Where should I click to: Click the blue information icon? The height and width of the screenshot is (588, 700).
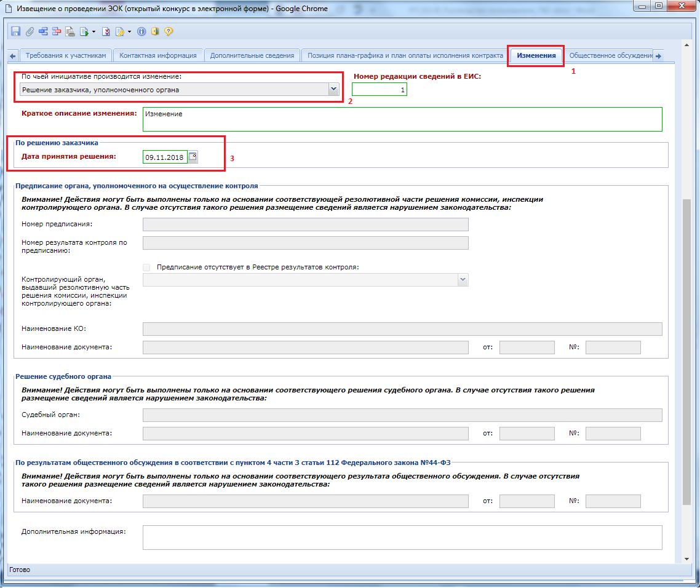[141, 31]
